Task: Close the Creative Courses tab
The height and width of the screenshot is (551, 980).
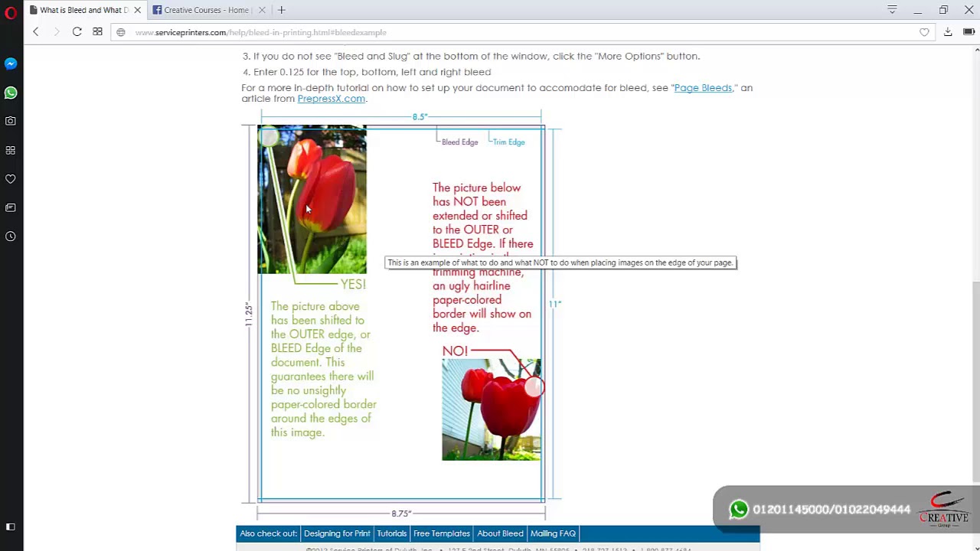Action: 262,10
